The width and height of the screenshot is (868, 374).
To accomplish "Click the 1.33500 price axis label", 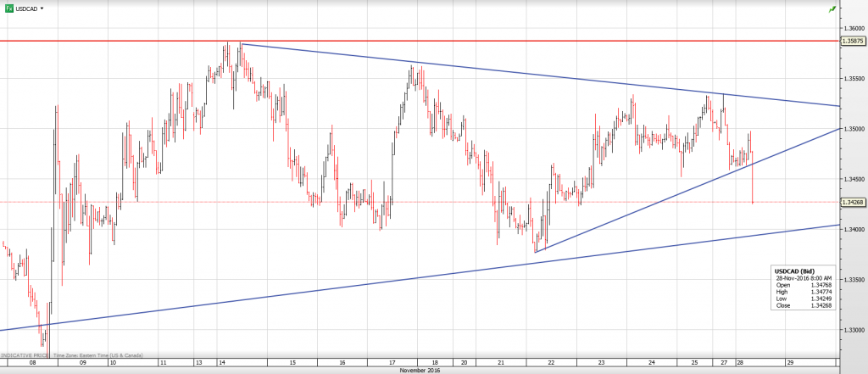I will click(x=854, y=280).
